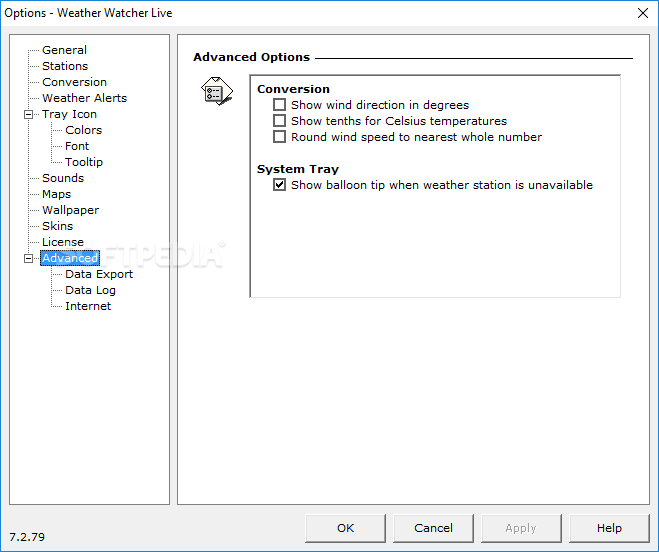Viewport: 659px width, 552px height.
Task: Open the Maps settings page
Action: (x=56, y=194)
